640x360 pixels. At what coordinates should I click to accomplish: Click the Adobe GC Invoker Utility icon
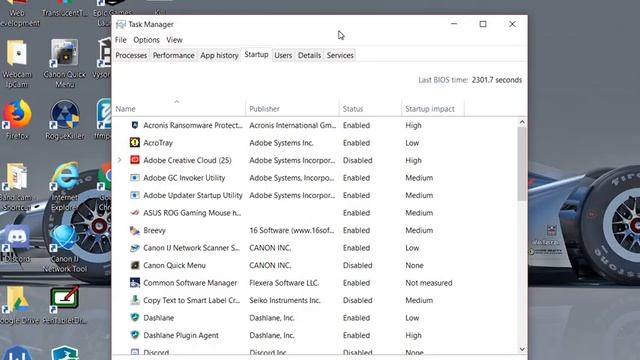point(135,178)
